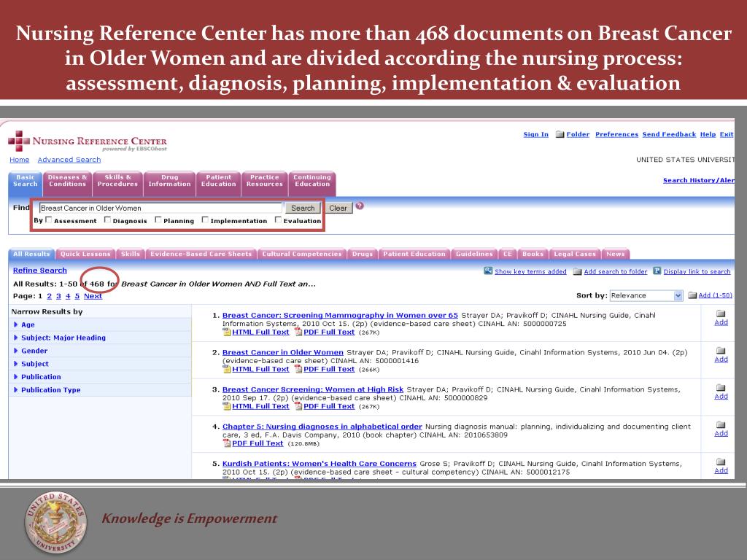Click PDF icon for Breast Cancer in Older Women
The height and width of the screenshot is (560, 747).
[x=298, y=369]
